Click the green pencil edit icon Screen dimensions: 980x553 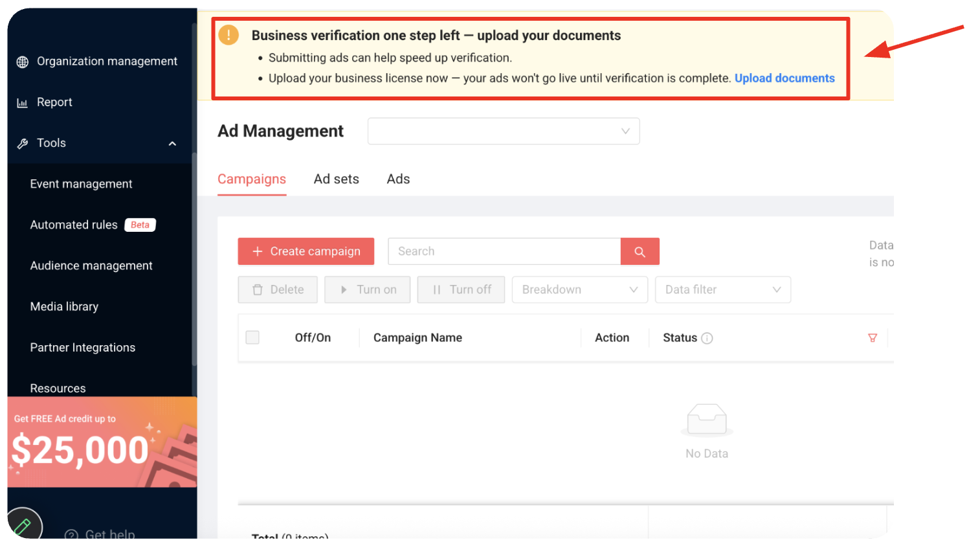(23, 526)
